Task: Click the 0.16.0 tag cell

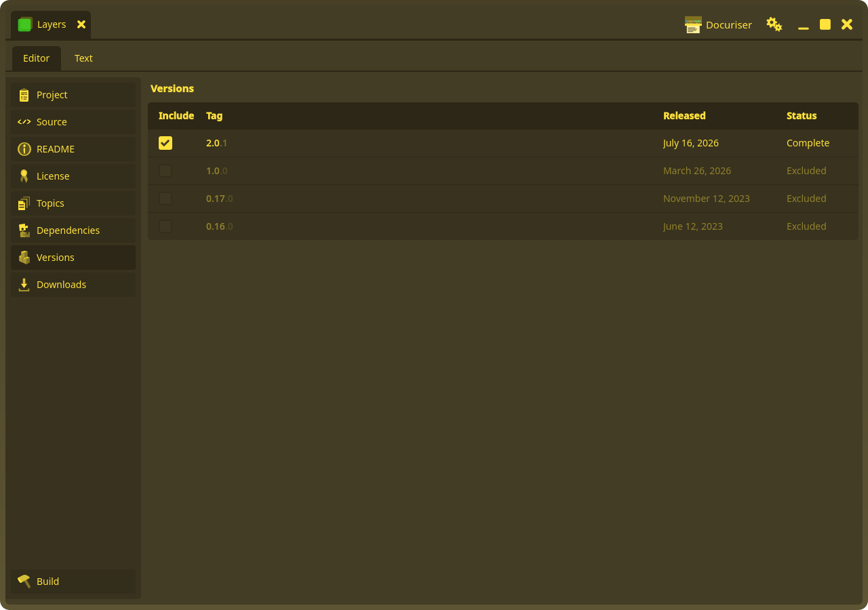Action: click(x=220, y=226)
